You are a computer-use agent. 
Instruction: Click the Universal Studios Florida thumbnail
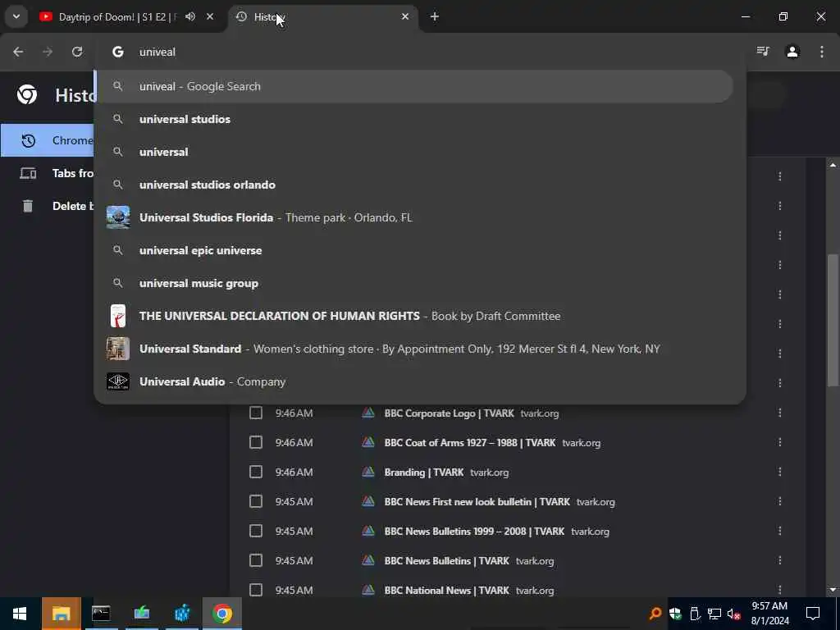(x=118, y=217)
